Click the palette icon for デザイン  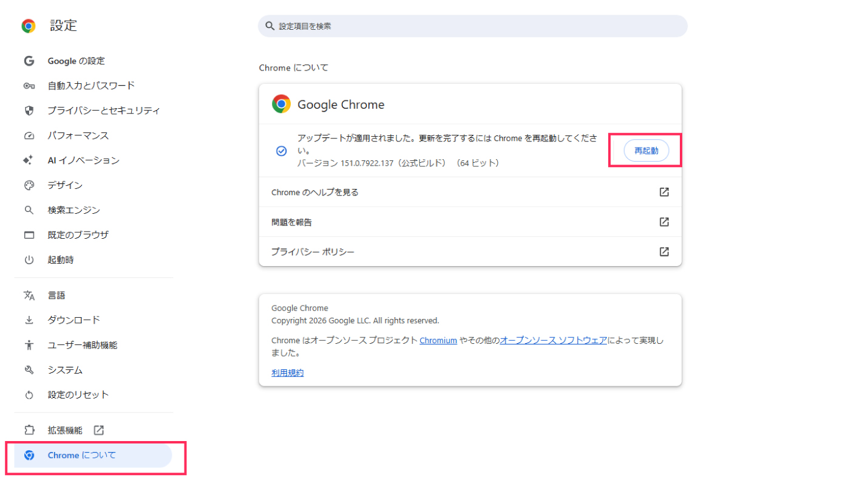pyautogui.click(x=29, y=185)
